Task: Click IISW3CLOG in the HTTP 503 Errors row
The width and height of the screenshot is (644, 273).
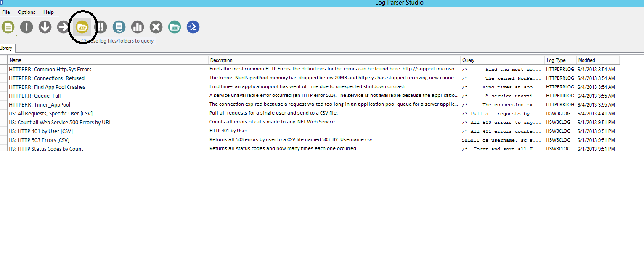Action: [559, 140]
